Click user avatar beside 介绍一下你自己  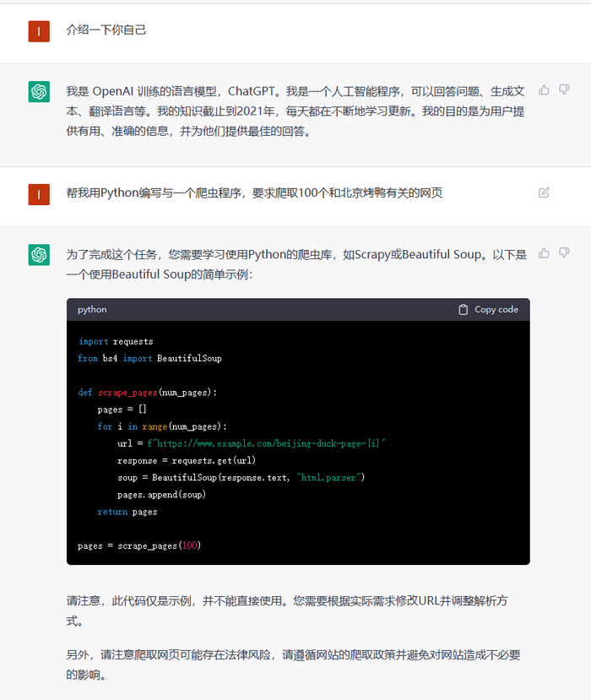tap(39, 31)
